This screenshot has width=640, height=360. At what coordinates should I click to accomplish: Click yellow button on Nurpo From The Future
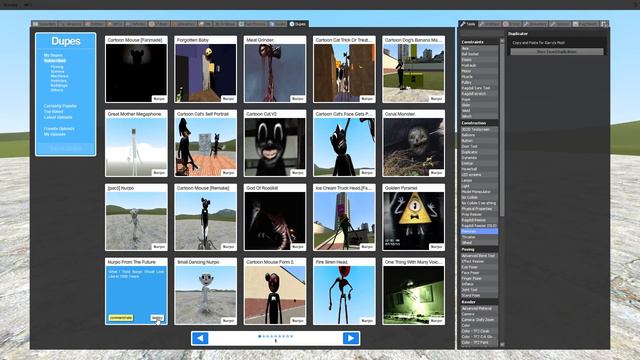pyautogui.click(x=121, y=318)
